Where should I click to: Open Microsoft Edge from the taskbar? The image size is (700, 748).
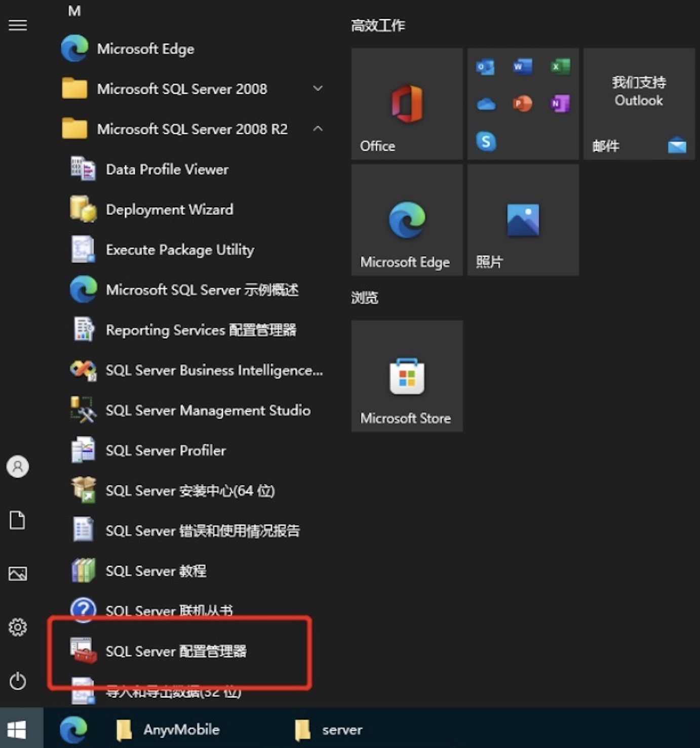[74, 730]
